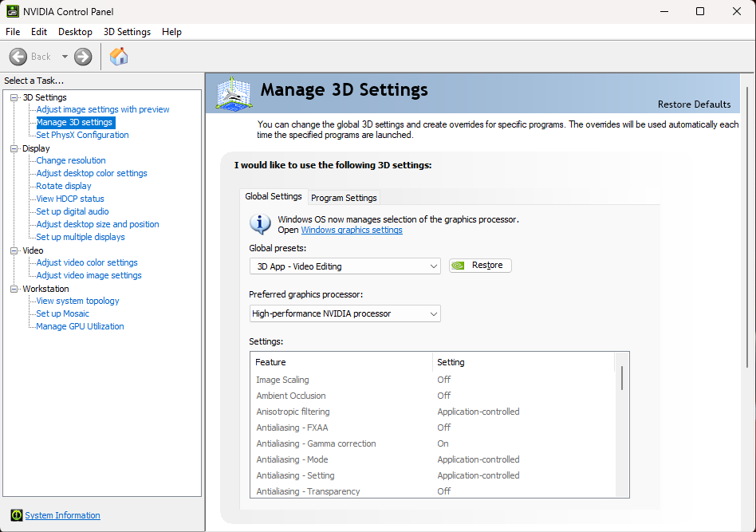The height and width of the screenshot is (532, 756).
Task: Go to the Home page icon
Action: pos(119,57)
